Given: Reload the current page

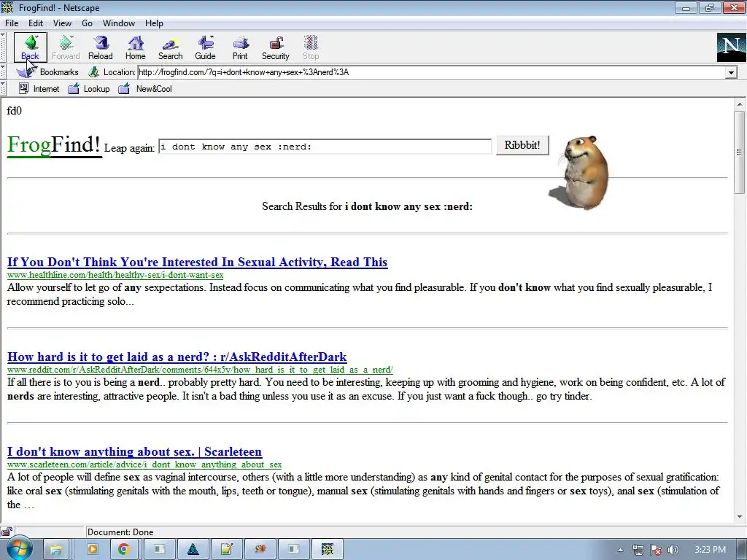Looking at the screenshot, I should click(101, 47).
